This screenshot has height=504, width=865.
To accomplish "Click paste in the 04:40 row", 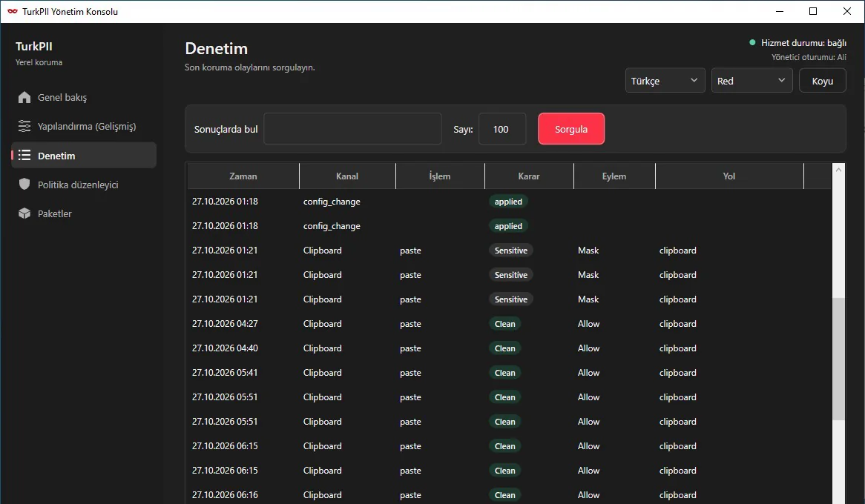I will (410, 348).
